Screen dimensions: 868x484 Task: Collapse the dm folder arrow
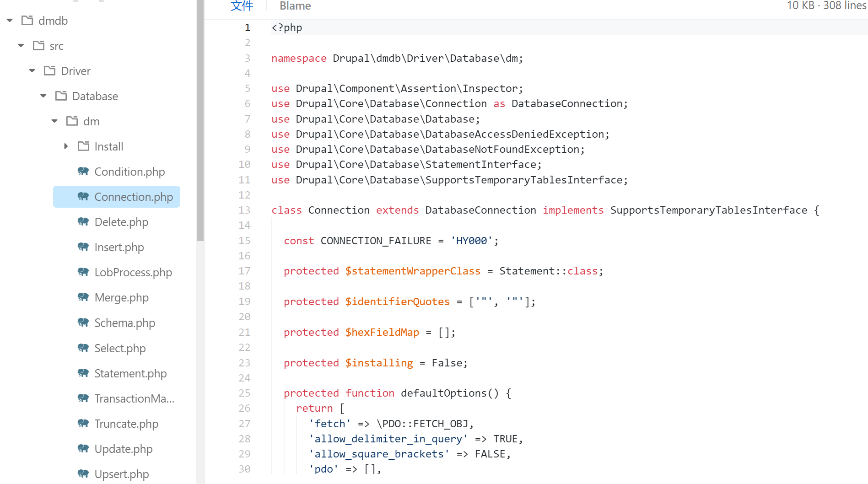click(54, 121)
